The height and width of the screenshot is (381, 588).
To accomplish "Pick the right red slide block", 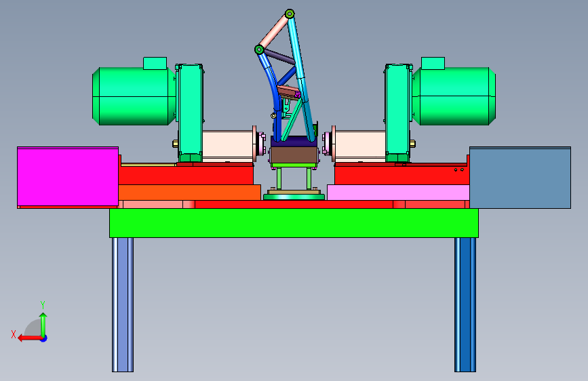I will coord(402,176).
